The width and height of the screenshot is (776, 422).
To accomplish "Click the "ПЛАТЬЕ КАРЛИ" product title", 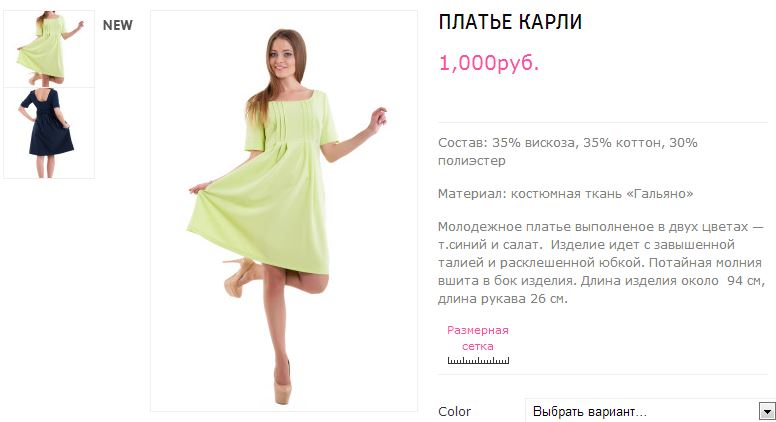I will pyautogui.click(x=510, y=22).
